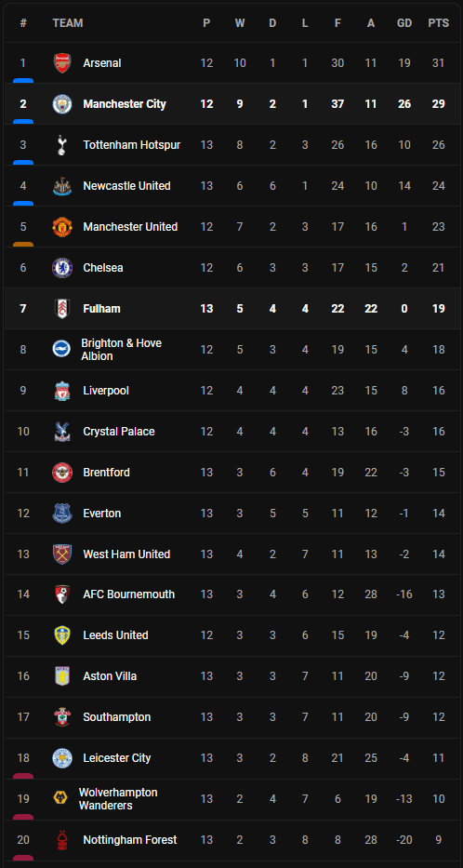463x868 pixels.
Task: Open the Fulham team link
Action: [x=101, y=309]
